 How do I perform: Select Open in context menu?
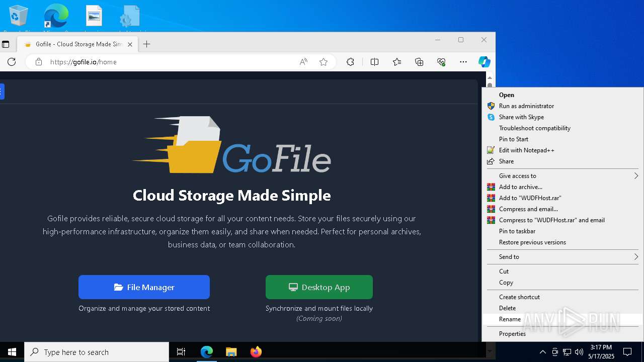(x=562, y=95)
